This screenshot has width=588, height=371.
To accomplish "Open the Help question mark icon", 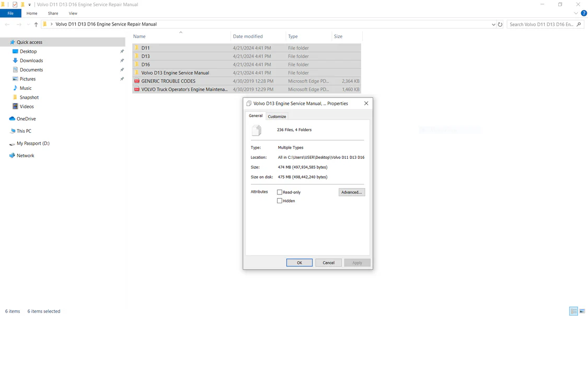I will pos(584,13).
